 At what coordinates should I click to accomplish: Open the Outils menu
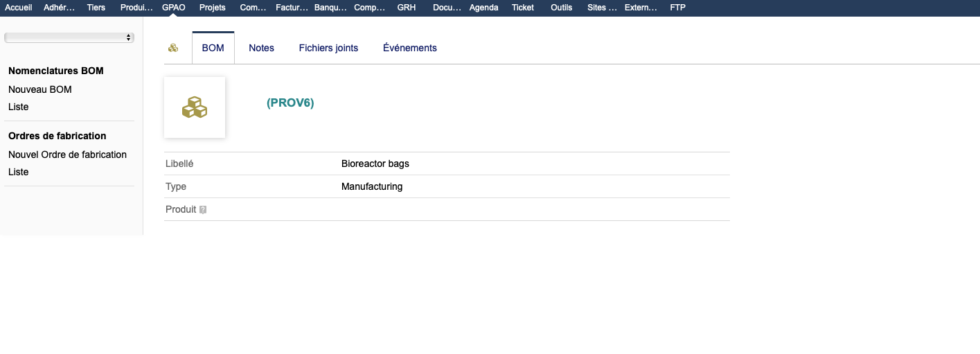[562, 7]
